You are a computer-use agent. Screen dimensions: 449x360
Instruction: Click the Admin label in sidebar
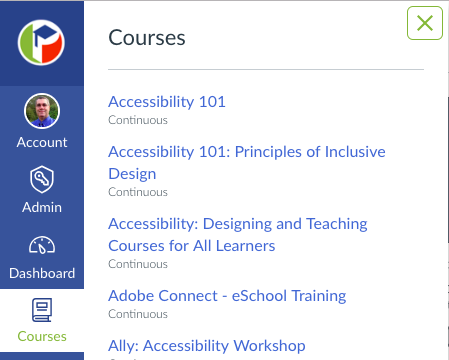[42, 207]
